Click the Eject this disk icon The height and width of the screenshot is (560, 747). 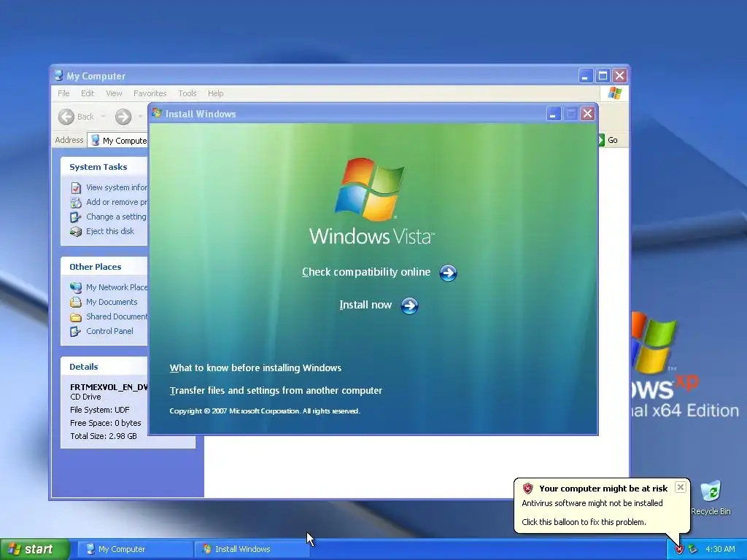[76, 231]
